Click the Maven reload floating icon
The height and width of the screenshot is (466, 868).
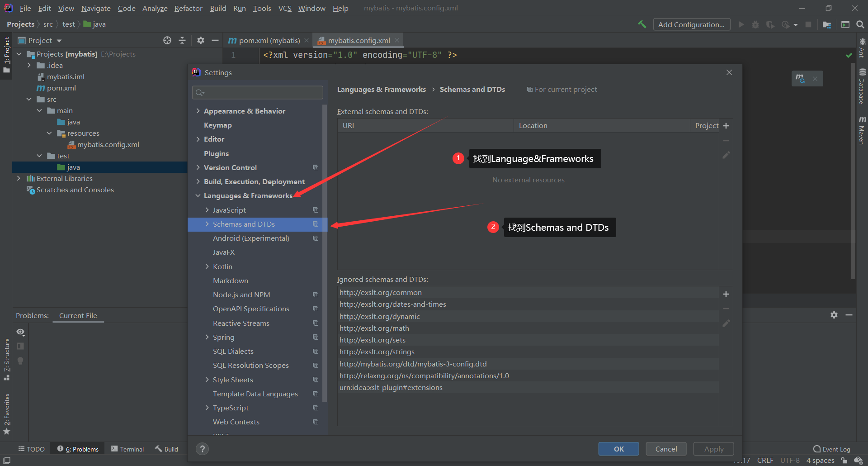[x=800, y=78]
